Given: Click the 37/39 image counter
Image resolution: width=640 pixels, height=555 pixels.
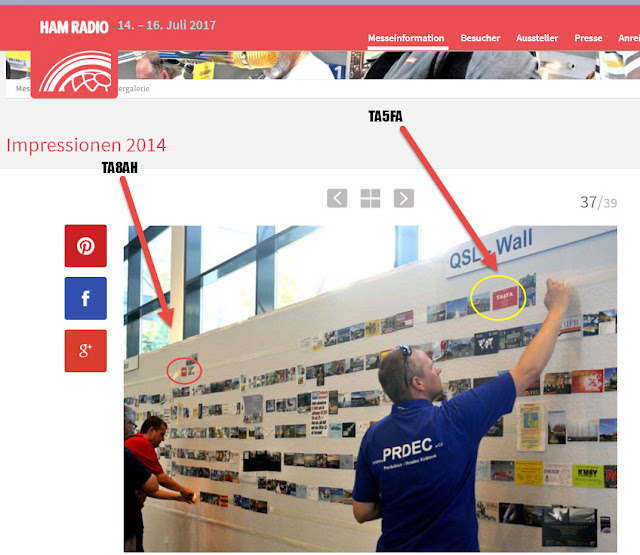Looking at the screenshot, I should [x=598, y=202].
